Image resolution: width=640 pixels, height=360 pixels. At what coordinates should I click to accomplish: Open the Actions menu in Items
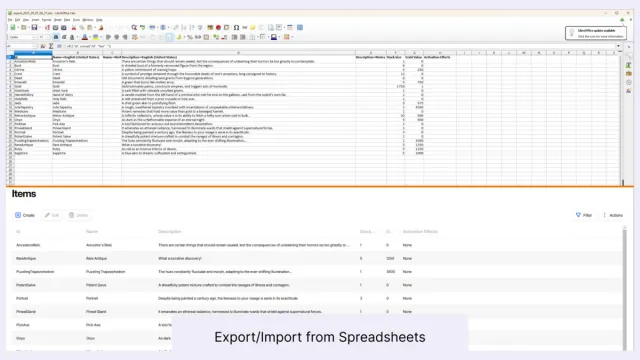[613, 215]
